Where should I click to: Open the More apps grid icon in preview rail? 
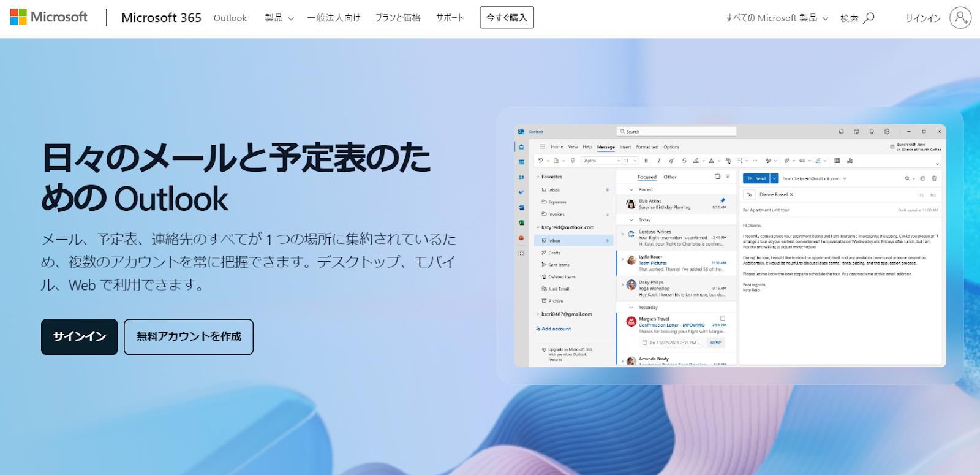[x=521, y=253]
